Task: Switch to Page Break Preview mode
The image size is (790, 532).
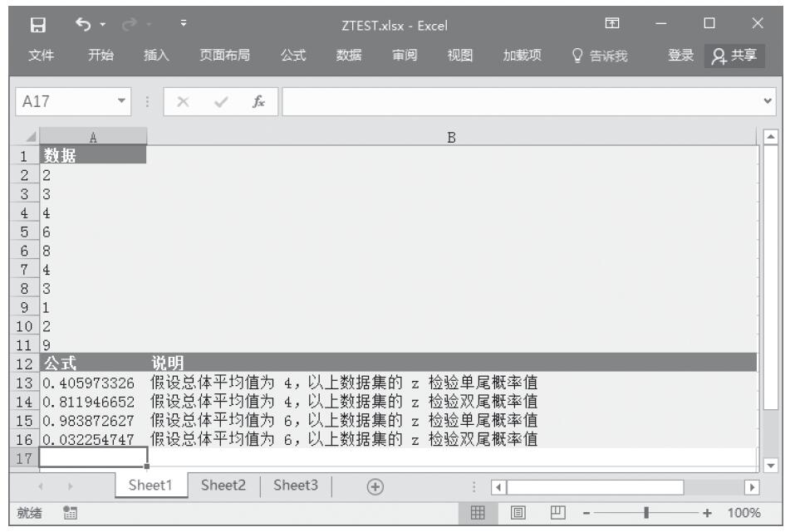Action: coord(550,514)
